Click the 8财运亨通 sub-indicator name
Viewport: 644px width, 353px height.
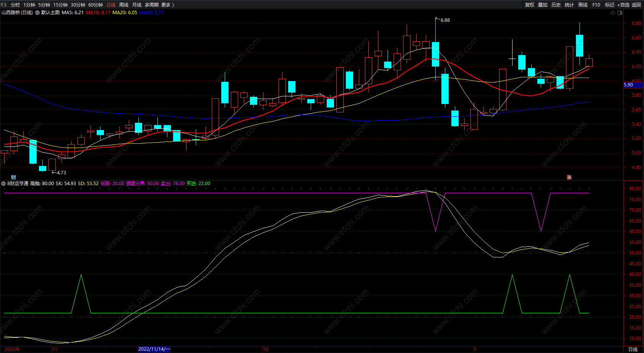[18, 184]
